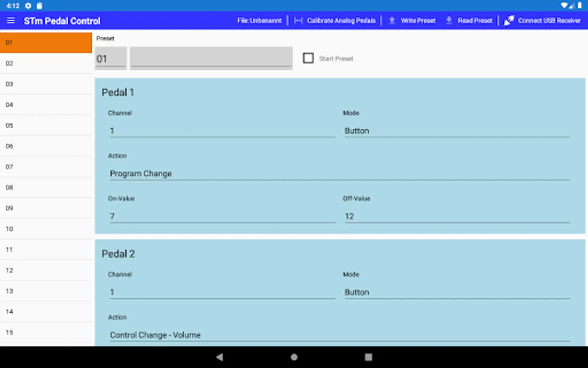Tap the recent apps square icon
Image resolution: width=588 pixels, height=368 pixels.
coord(368,357)
